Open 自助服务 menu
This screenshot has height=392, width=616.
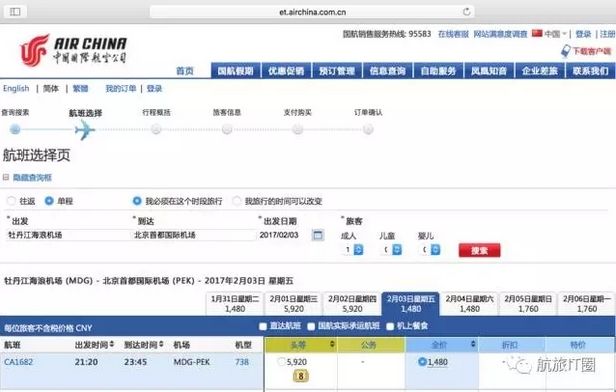click(x=438, y=71)
